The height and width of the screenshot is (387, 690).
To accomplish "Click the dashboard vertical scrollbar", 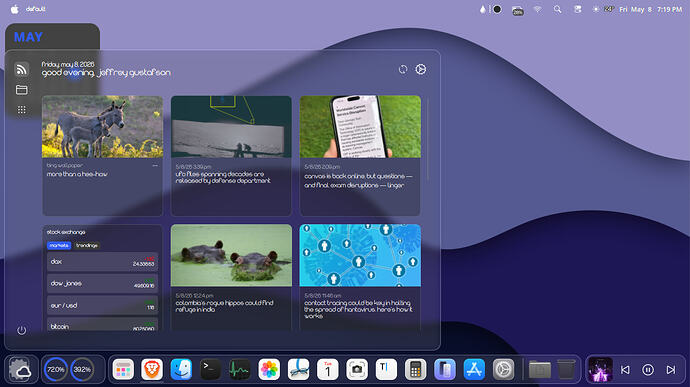I will [x=428, y=141].
